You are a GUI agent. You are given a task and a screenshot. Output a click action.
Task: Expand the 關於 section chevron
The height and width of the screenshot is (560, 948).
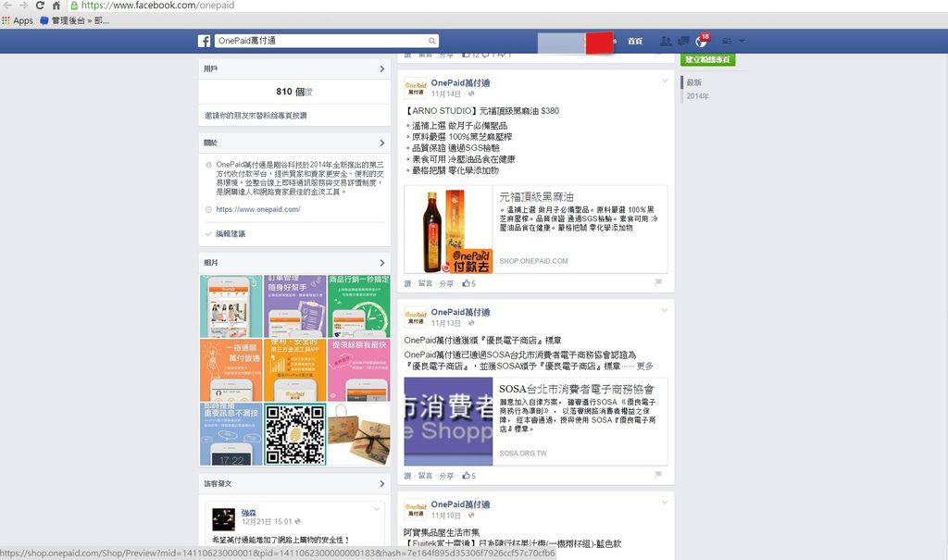pyautogui.click(x=381, y=143)
